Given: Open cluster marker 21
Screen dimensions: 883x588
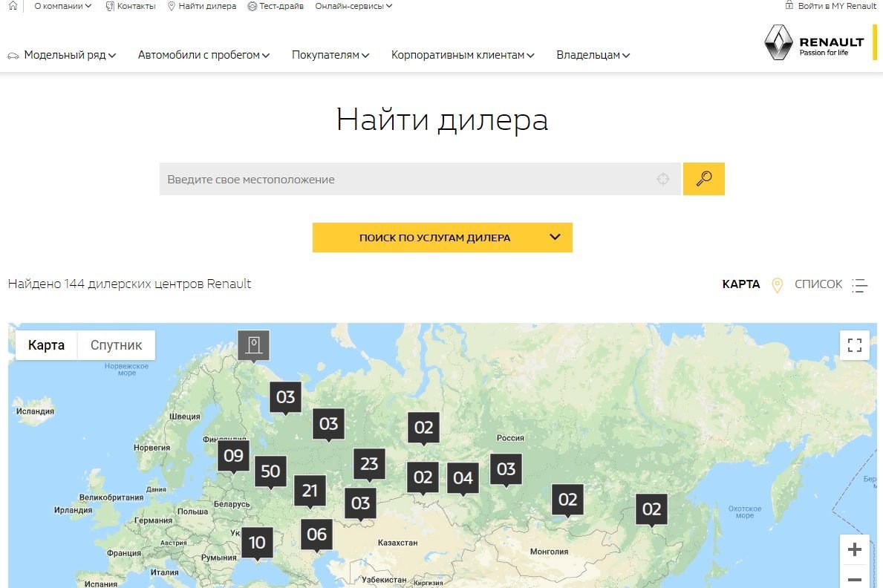Looking at the screenshot, I should (310, 491).
